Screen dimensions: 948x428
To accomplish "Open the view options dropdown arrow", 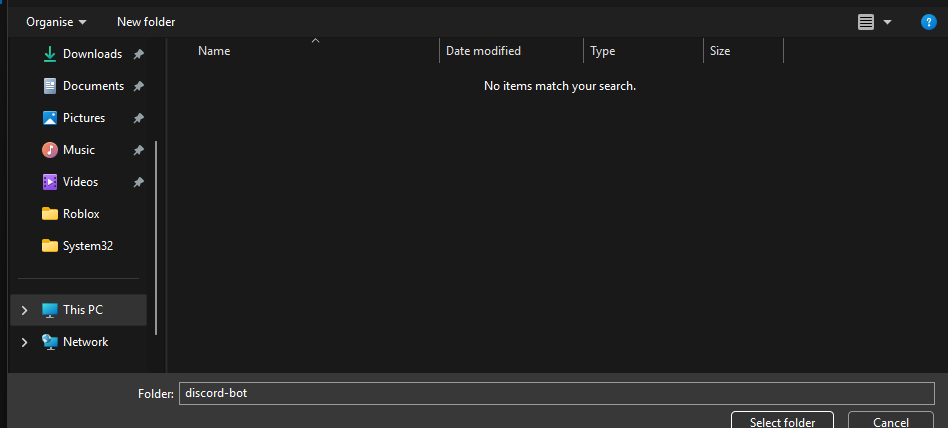I will (x=888, y=22).
